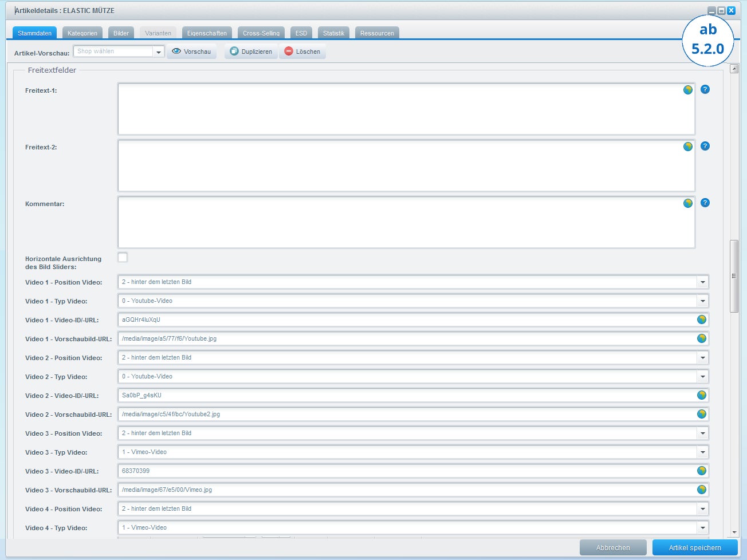The height and width of the screenshot is (560, 747).
Task: Click field containing /media/image/c5/4f/bc/Youtube2.jpg
Action: 413,414
